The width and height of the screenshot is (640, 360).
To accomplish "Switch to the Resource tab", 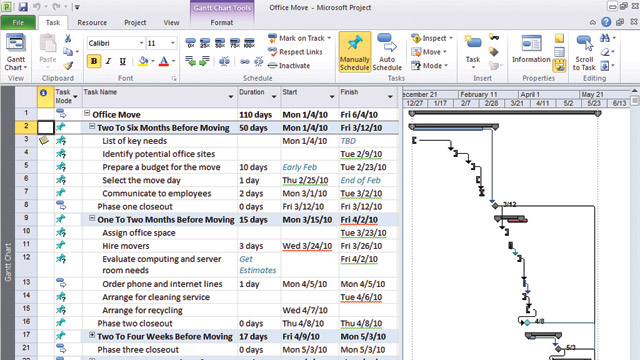I will [x=92, y=22].
